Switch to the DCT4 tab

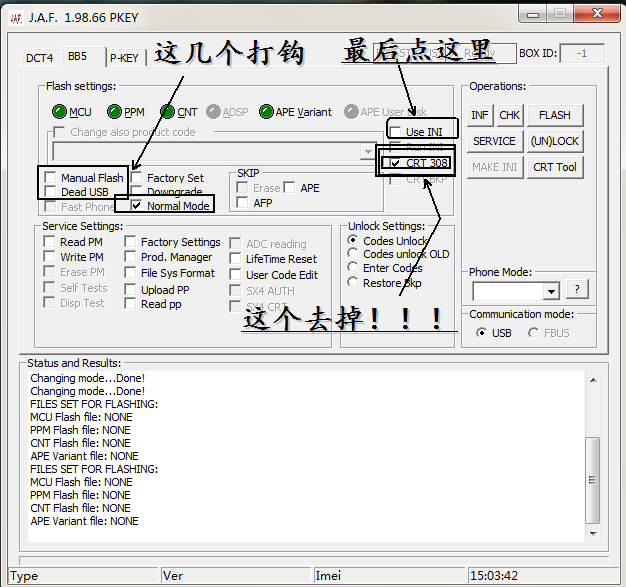point(39,58)
